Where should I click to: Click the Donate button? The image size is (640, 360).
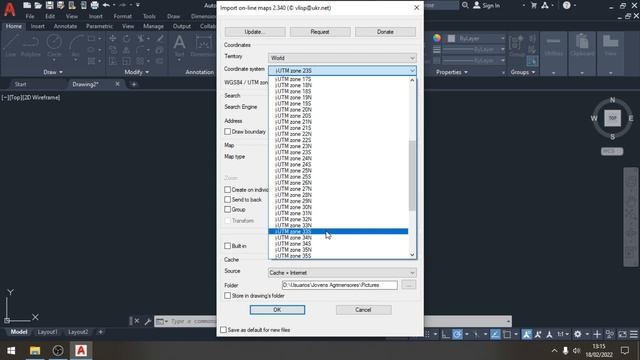click(385, 32)
